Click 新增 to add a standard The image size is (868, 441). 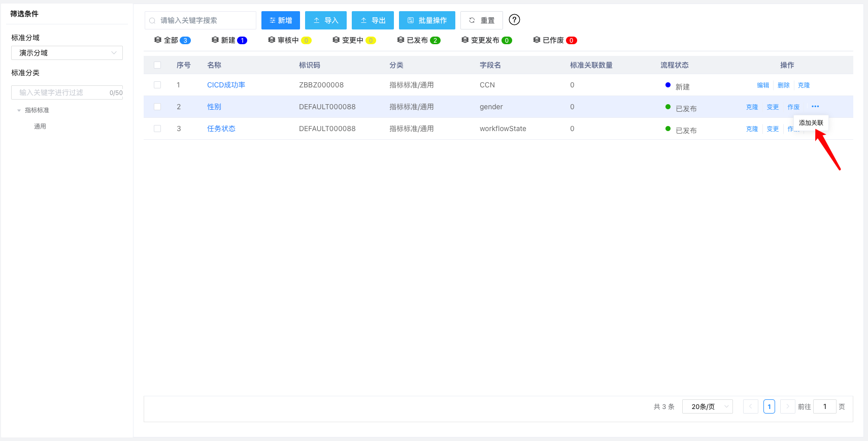[x=281, y=20]
